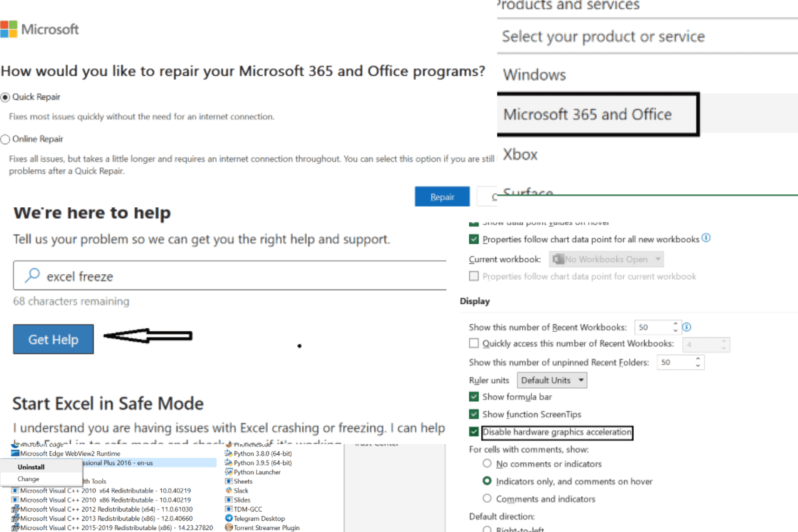Viewport: 798px width, 532px height.
Task: Select Quick Repair radio button
Action: point(4,97)
